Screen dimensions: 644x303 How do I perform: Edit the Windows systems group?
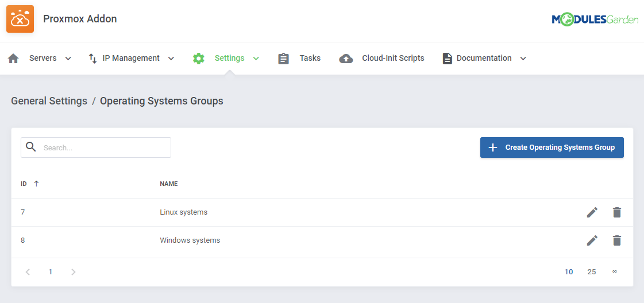[x=592, y=240]
